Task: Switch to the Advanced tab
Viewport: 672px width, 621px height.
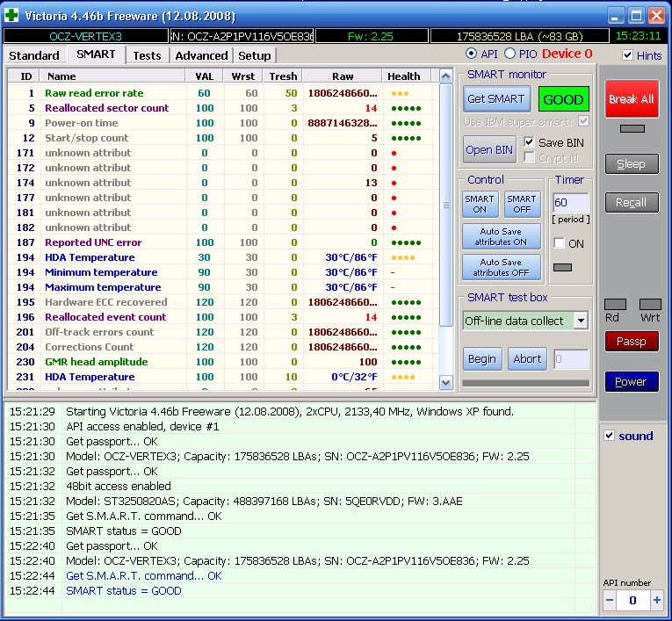Action: click(201, 55)
